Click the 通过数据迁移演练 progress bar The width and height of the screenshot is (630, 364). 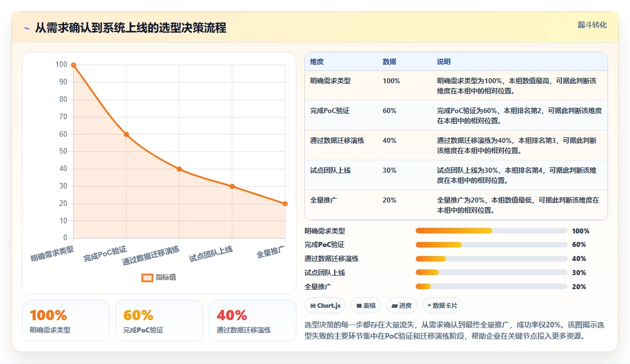point(492,259)
